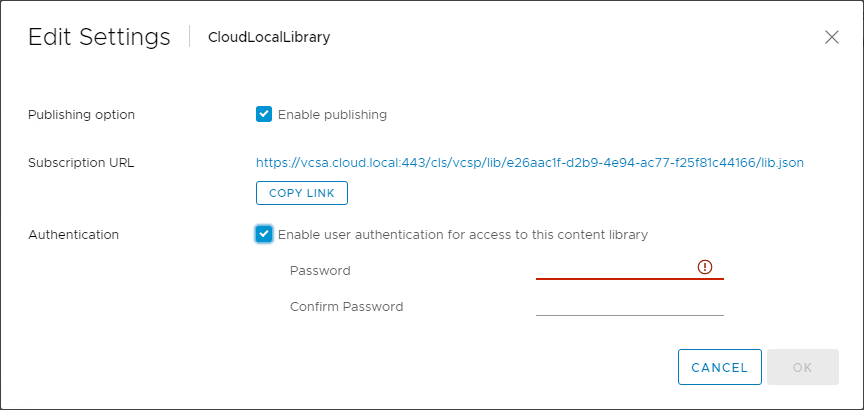This screenshot has height=410, width=864.
Task: Focus the Confirm Password input field
Action: (629, 306)
